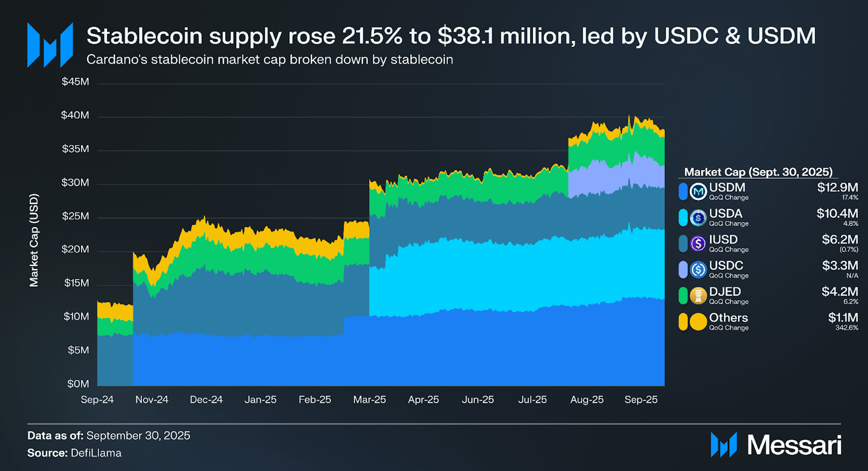Click the Sep-25 x-axis label
868x471 pixels.
click(641, 400)
